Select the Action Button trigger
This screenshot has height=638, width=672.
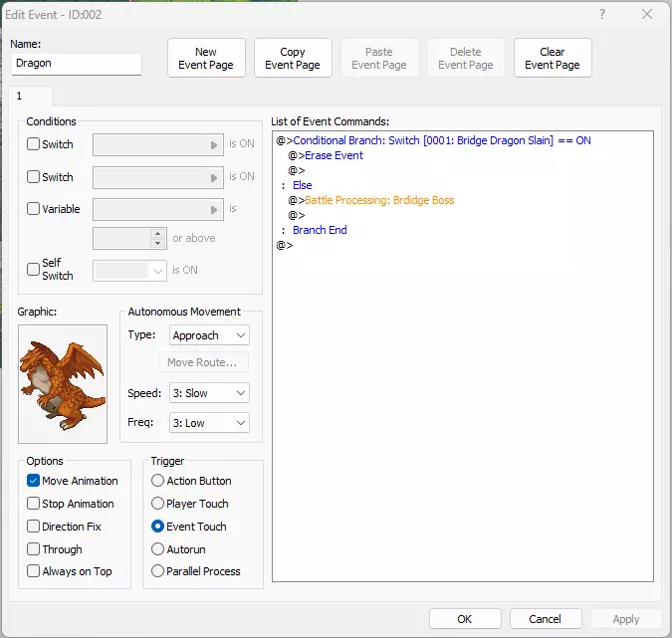157,481
